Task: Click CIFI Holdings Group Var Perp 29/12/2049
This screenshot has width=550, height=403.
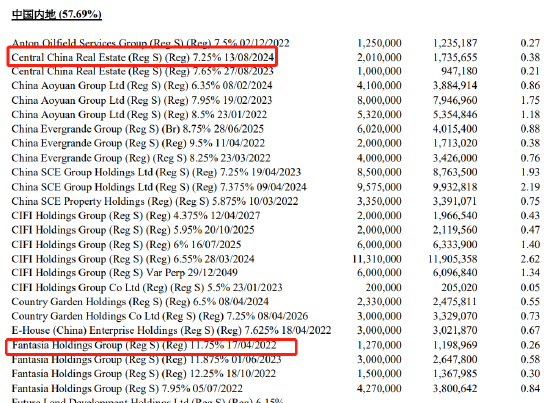Action: [x=125, y=273]
